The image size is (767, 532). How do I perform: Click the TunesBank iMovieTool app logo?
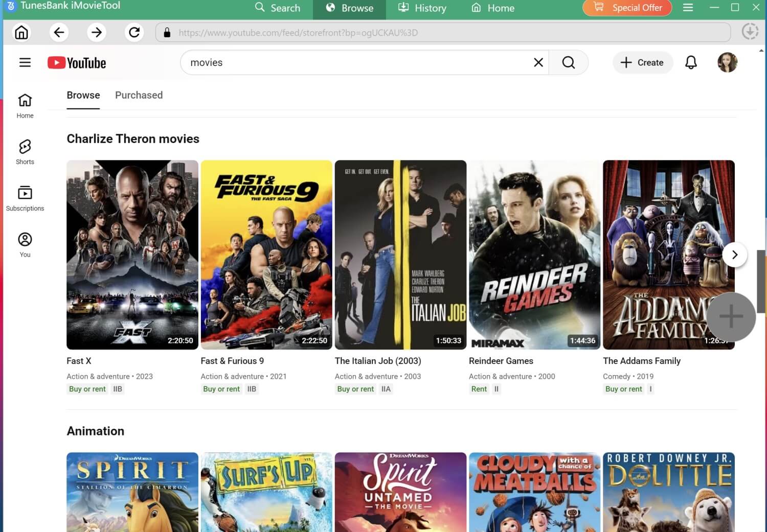[x=11, y=6]
